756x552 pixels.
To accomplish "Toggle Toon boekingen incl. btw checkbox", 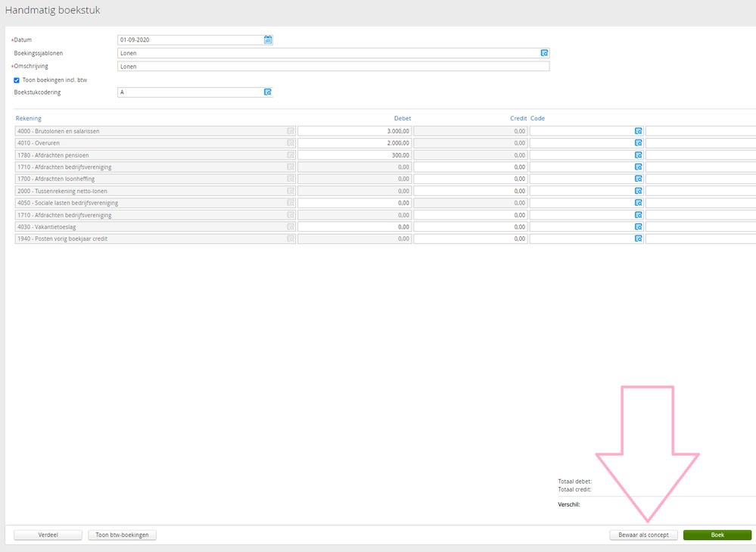I will click(17, 80).
